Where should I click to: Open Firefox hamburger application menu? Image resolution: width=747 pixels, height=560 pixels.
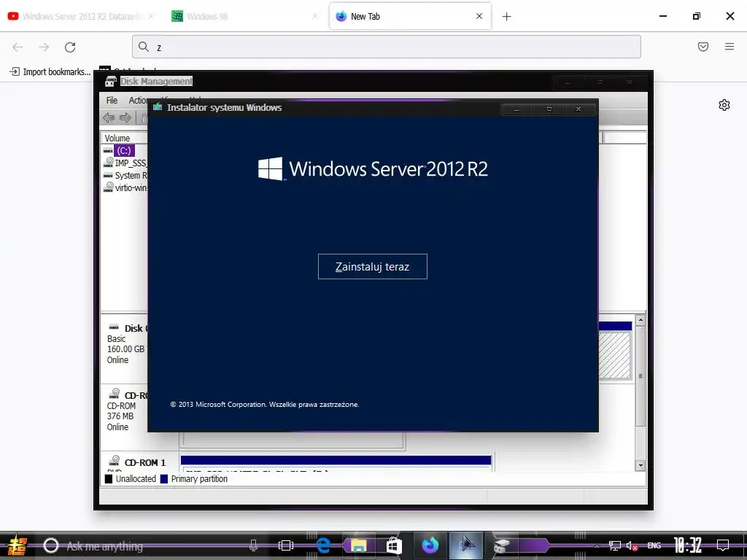coord(729,47)
